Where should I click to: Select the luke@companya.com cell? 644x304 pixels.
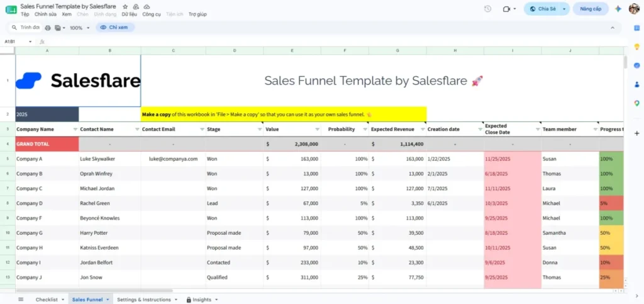pyautogui.click(x=174, y=159)
